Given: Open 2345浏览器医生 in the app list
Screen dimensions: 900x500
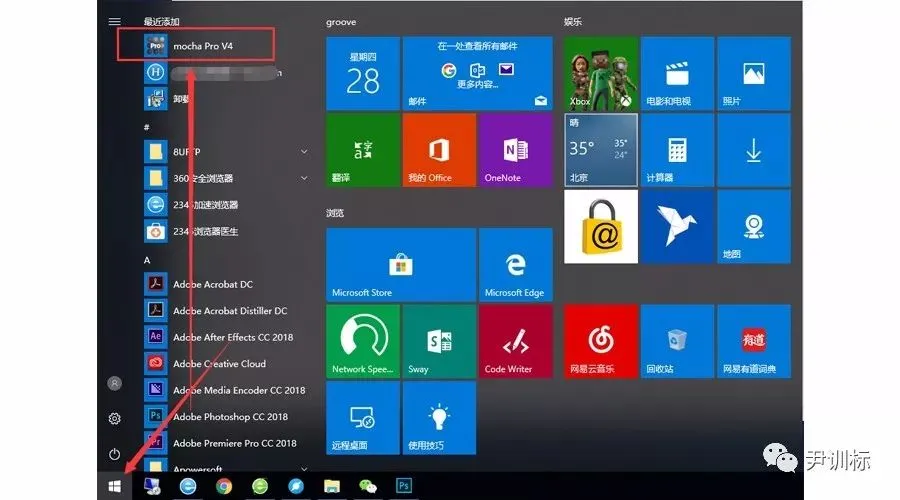Looking at the screenshot, I should click(x=227, y=231).
